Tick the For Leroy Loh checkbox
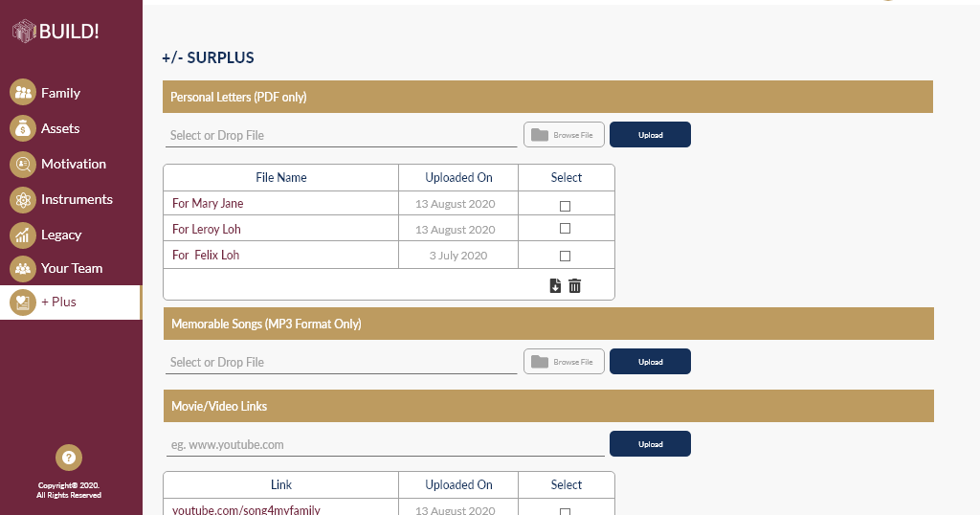Screen dimensions: 980x515 click(x=565, y=229)
